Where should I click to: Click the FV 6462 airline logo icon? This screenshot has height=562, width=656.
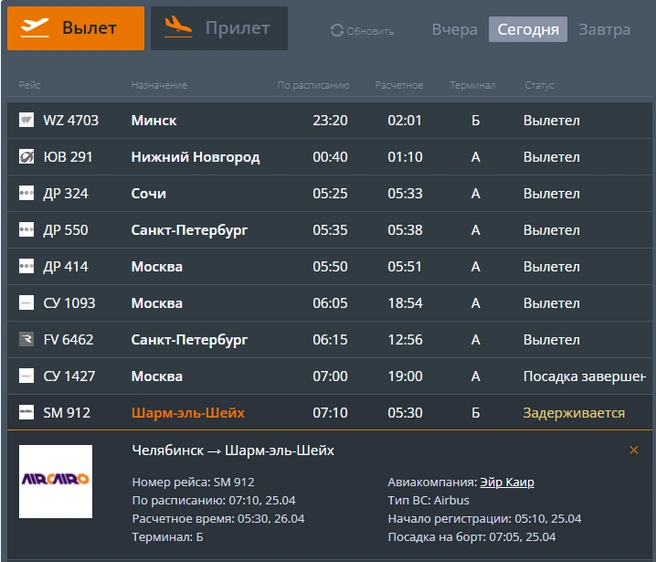(26, 339)
